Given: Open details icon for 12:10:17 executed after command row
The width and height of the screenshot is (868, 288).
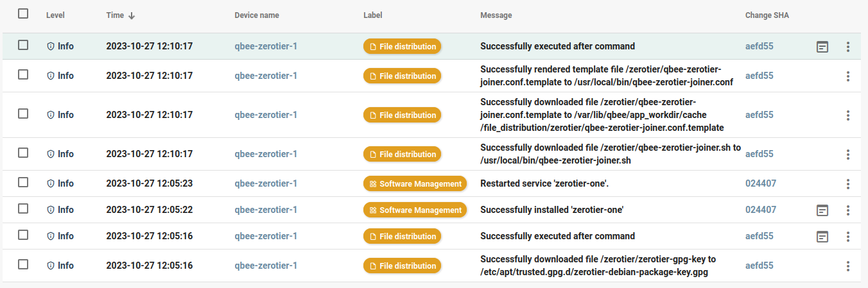Looking at the screenshot, I should pyautogui.click(x=822, y=46).
